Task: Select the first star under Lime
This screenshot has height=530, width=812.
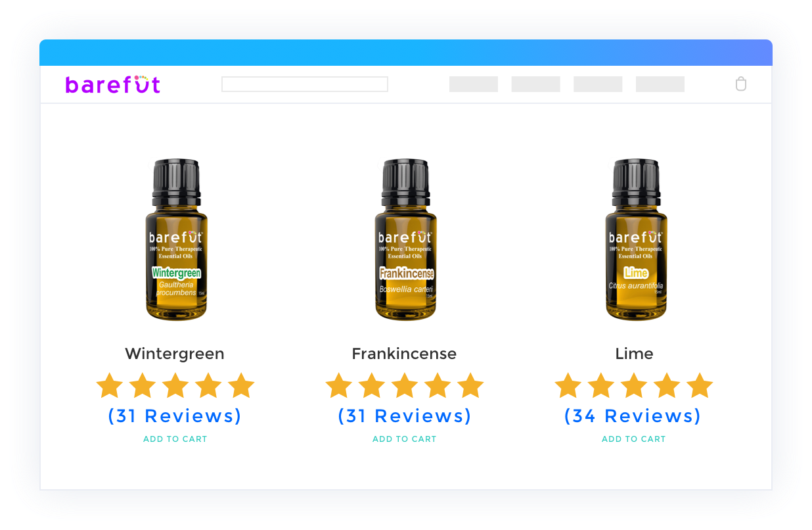Action: click(x=568, y=385)
